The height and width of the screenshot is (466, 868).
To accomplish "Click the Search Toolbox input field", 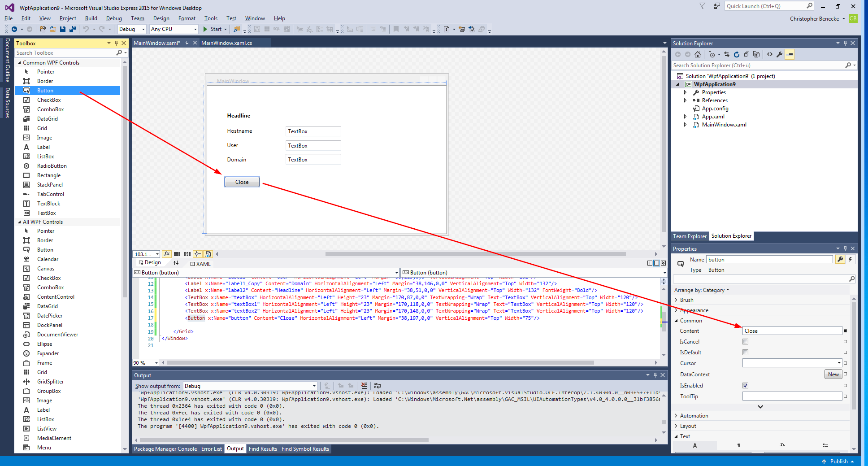I will click(x=65, y=53).
